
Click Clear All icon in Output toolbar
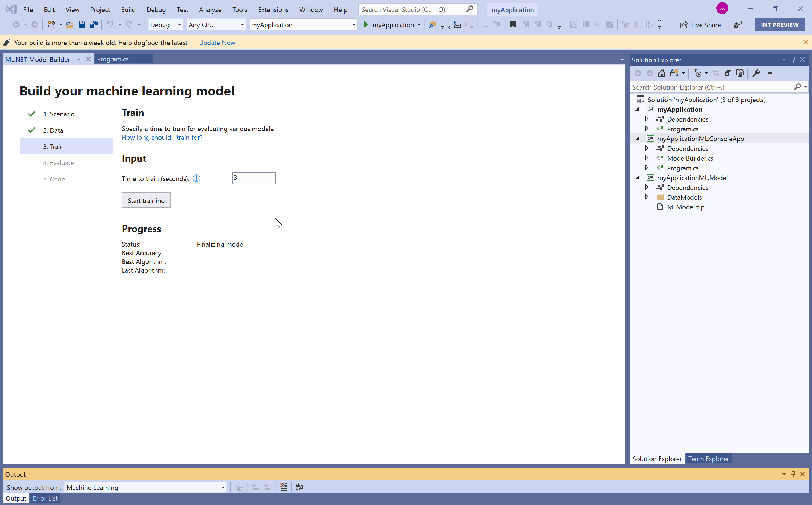(x=283, y=487)
